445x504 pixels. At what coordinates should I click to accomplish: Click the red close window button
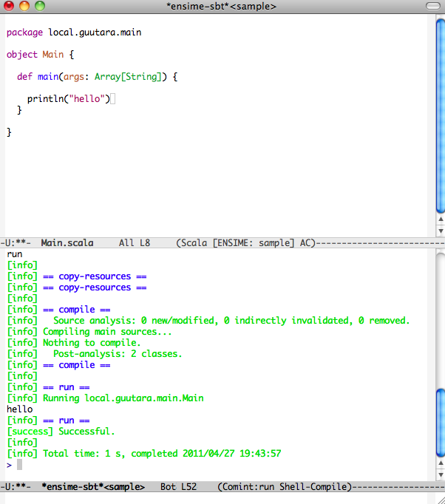coord(9,6)
